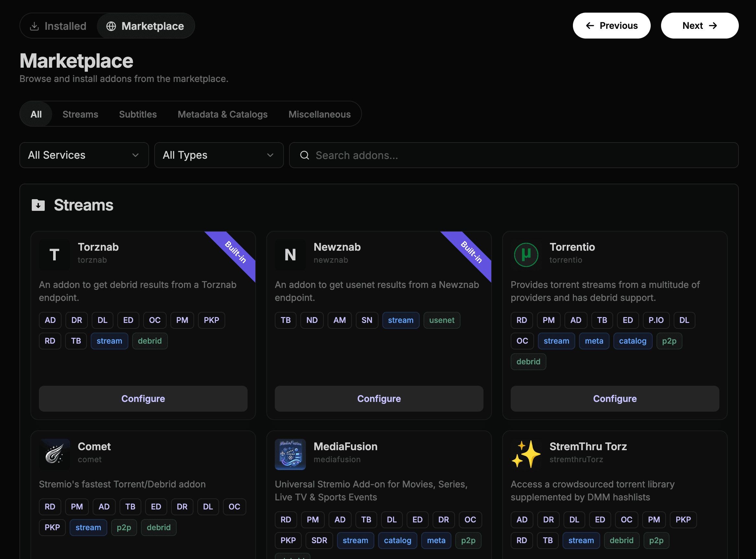Expand the All Types dropdown

[x=219, y=155]
